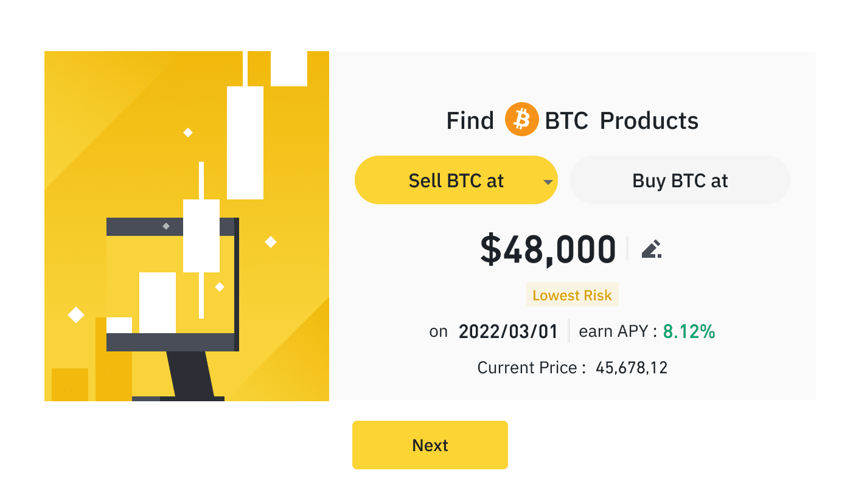867x504 pixels.
Task: Expand the Sell BTC at dropdown arrow
Action: pos(548,182)
